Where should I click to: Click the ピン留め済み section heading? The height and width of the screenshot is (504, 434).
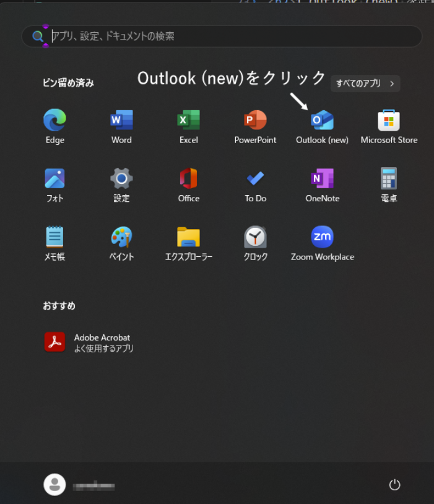(68, 83)
